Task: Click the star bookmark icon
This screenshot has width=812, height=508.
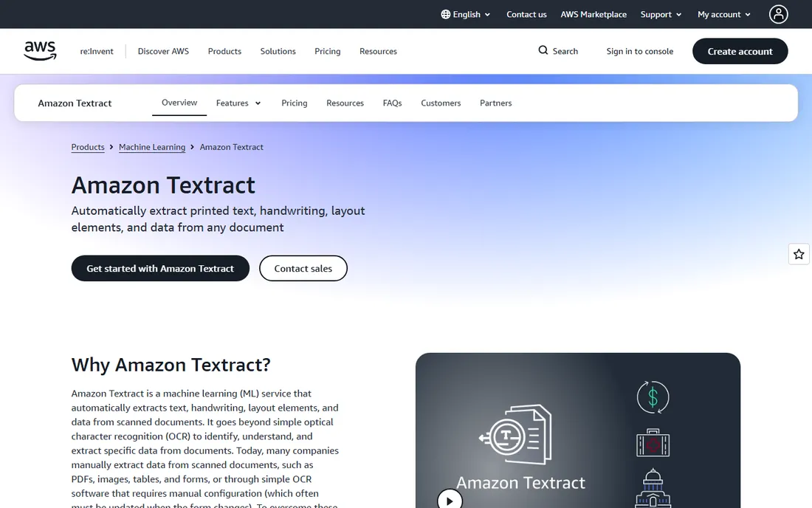Action: (x=799, y=254)
